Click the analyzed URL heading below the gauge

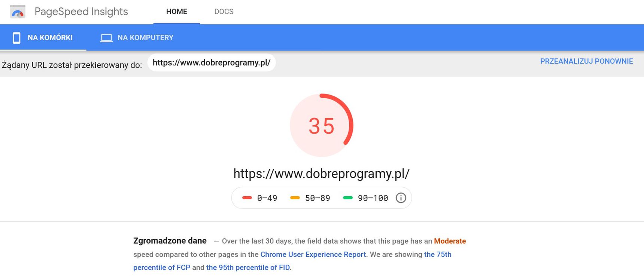(322, 173)
